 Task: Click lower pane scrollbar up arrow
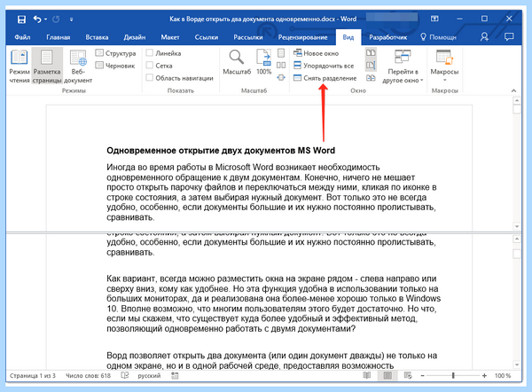517,239
